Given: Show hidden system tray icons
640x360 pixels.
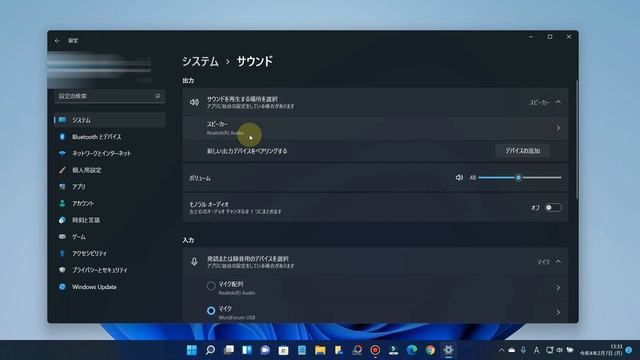Looking at the screenshot, I should pos(501,350).
